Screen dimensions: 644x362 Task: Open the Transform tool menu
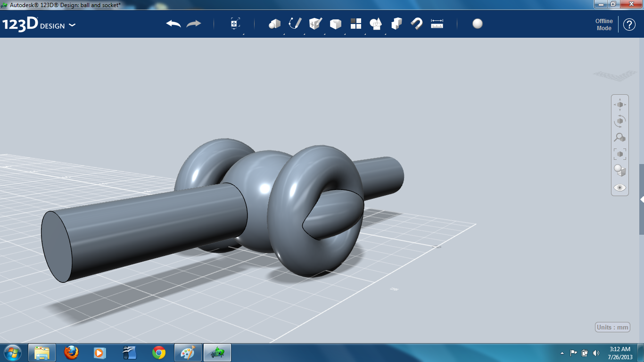pos(235,24)
